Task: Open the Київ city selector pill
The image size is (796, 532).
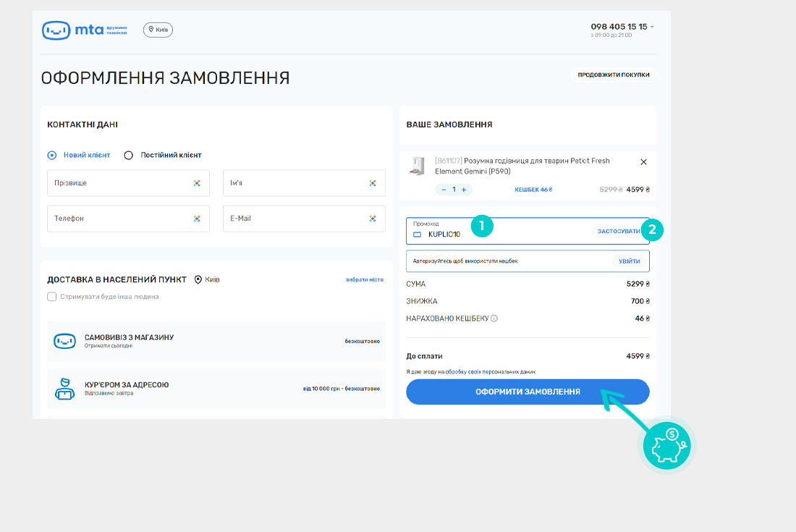Action: click(x=158, y=30)
